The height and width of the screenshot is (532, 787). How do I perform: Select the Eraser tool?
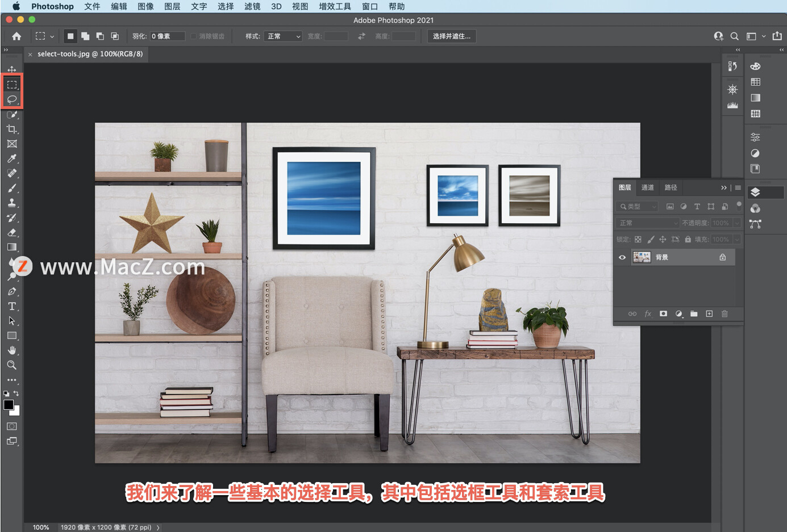12,232
